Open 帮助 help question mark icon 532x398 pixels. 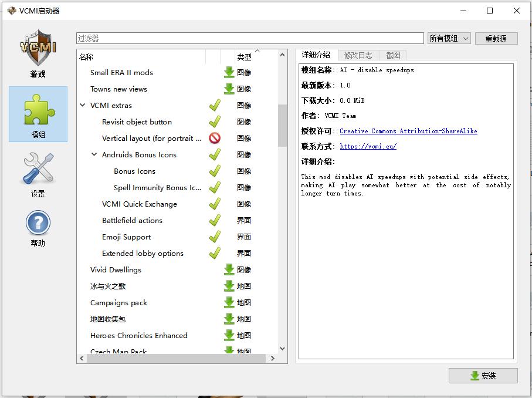38,222
